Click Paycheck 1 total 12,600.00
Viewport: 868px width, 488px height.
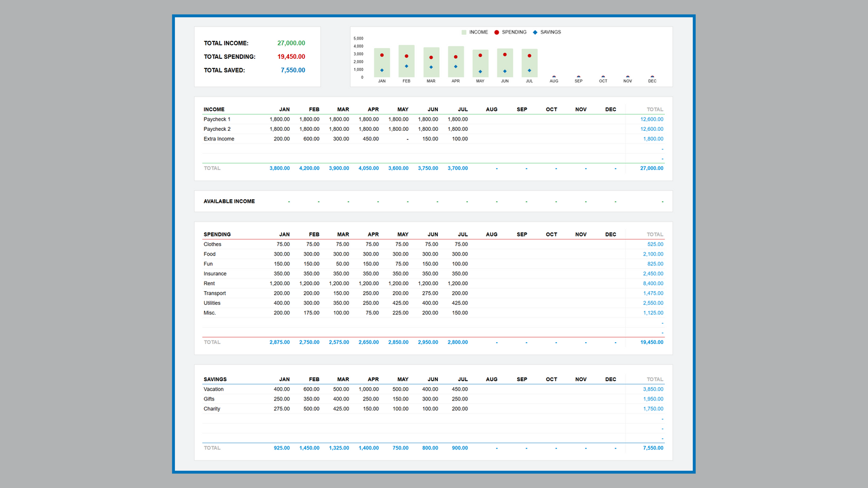652,119
